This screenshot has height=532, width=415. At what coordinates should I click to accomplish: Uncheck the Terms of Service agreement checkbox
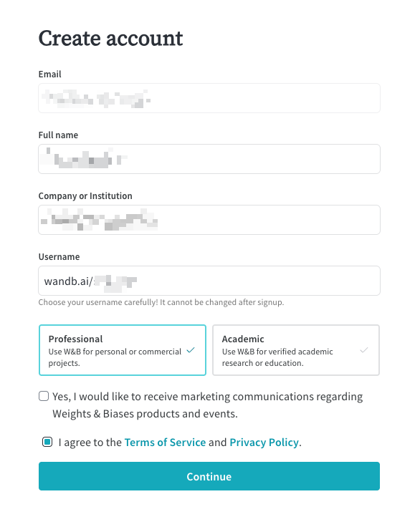[x=47, y=442]
